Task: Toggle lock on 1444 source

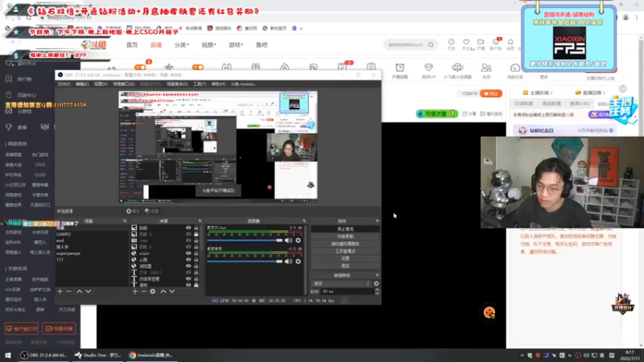Action: pos(196,241)
